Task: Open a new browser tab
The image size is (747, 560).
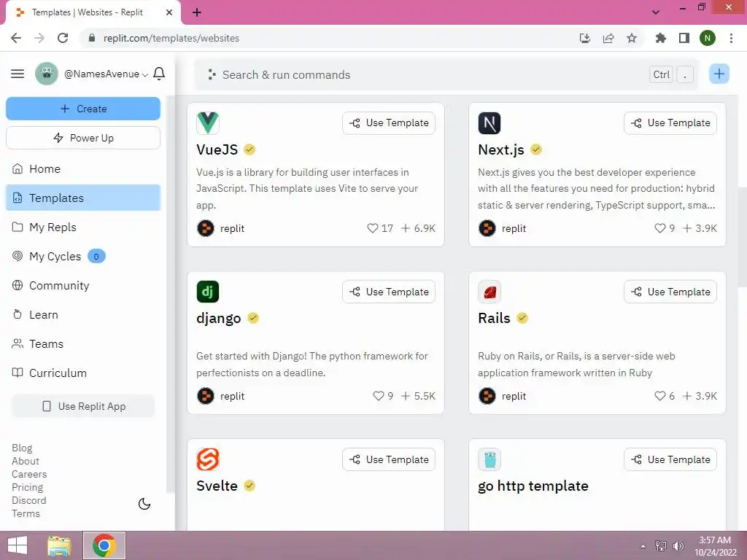Action: click(x=197, y=12)
